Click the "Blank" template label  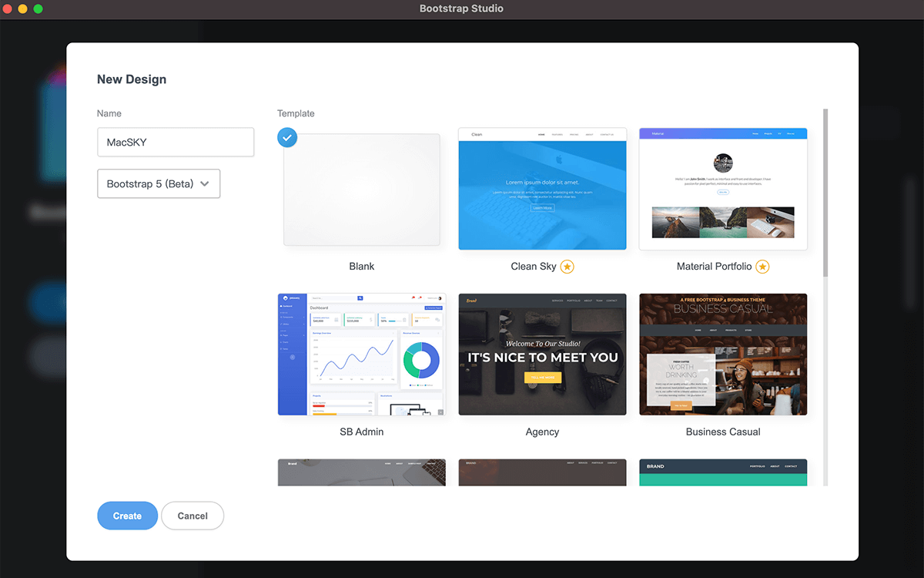362,267
